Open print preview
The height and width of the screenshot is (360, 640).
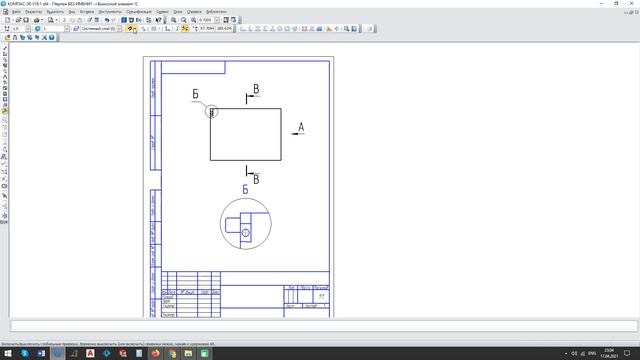(x=50, y=20)
